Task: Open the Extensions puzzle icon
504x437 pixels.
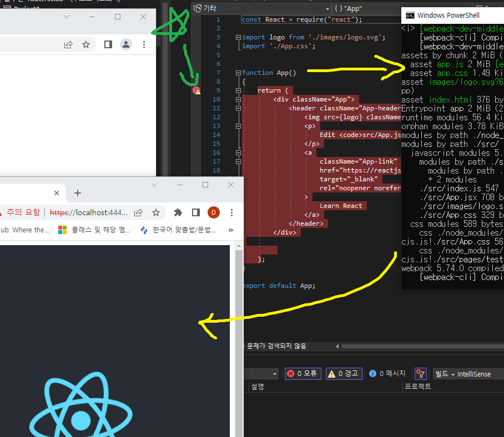Action: pos(178,212)
